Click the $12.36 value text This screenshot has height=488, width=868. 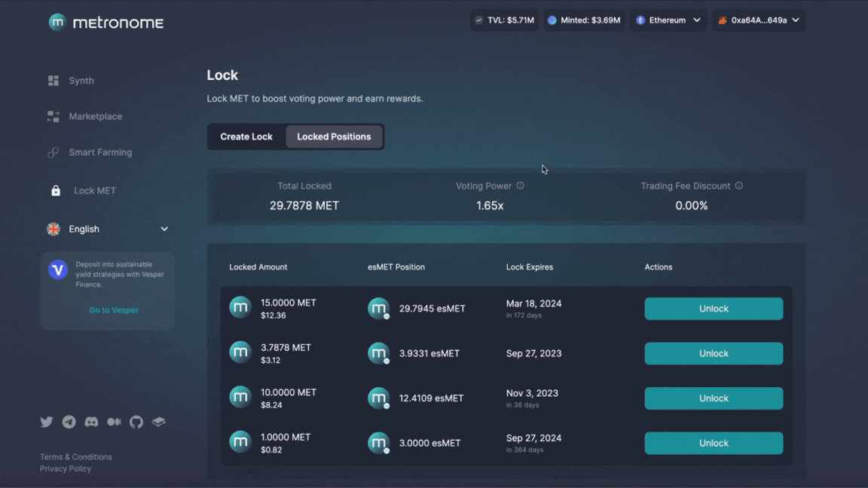click(x=274, y=316)
